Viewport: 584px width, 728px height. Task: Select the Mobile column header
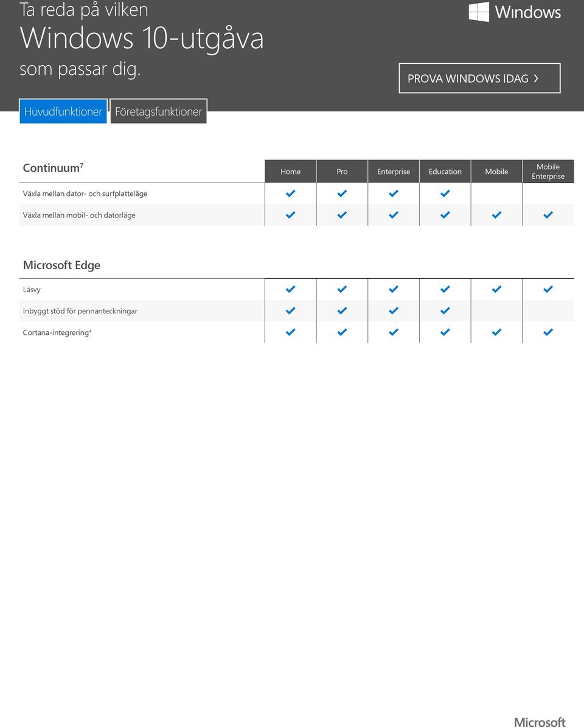point(496,171)
